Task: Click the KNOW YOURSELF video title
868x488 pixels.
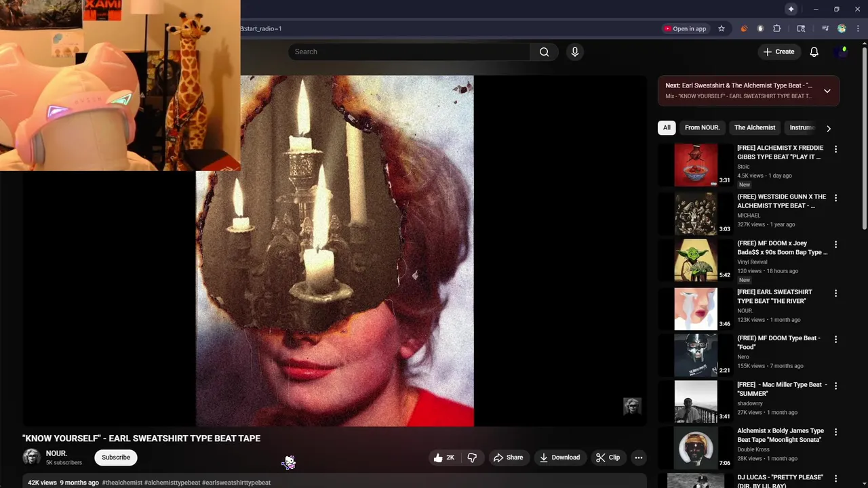Action: click(x=141, y=439)
